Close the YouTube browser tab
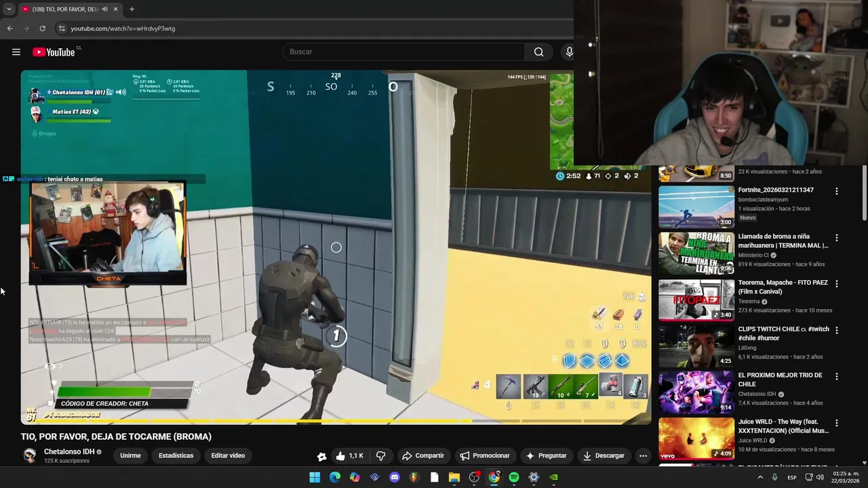 click(115, 9)
